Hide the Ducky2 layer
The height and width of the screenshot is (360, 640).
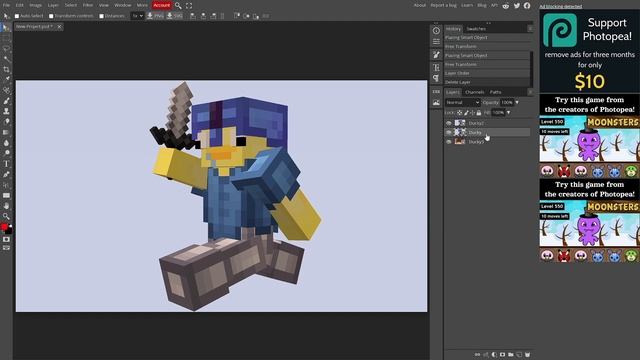tap(449, 123)
